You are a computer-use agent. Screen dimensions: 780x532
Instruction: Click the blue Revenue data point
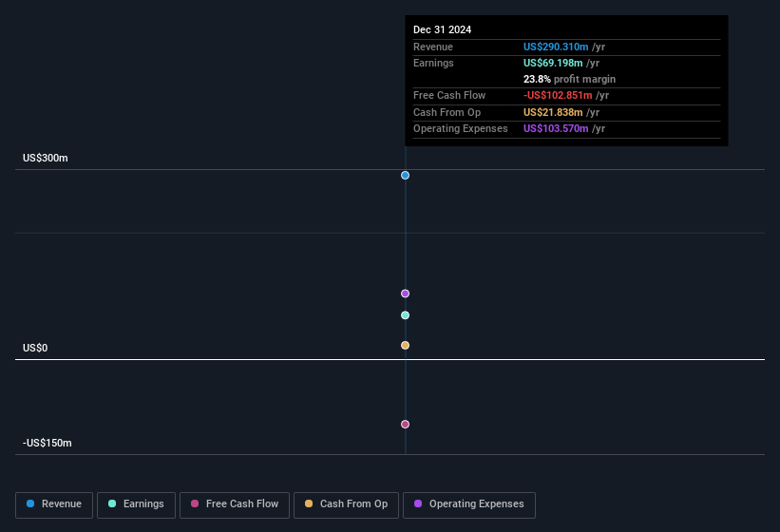coord(405,175)
